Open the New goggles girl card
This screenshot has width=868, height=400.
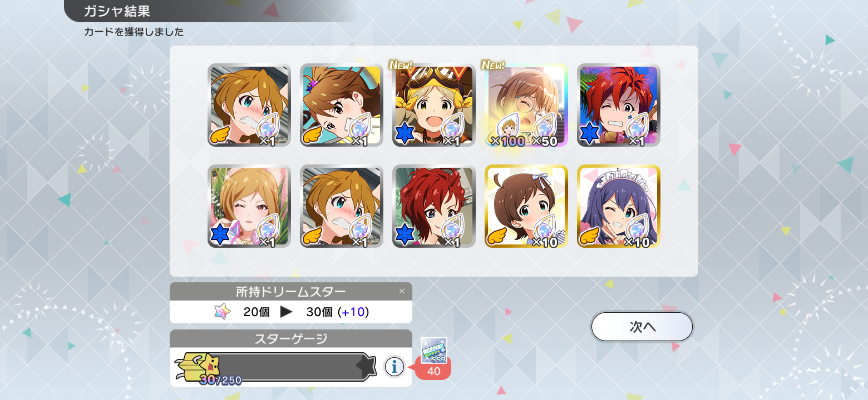(434, 105)
